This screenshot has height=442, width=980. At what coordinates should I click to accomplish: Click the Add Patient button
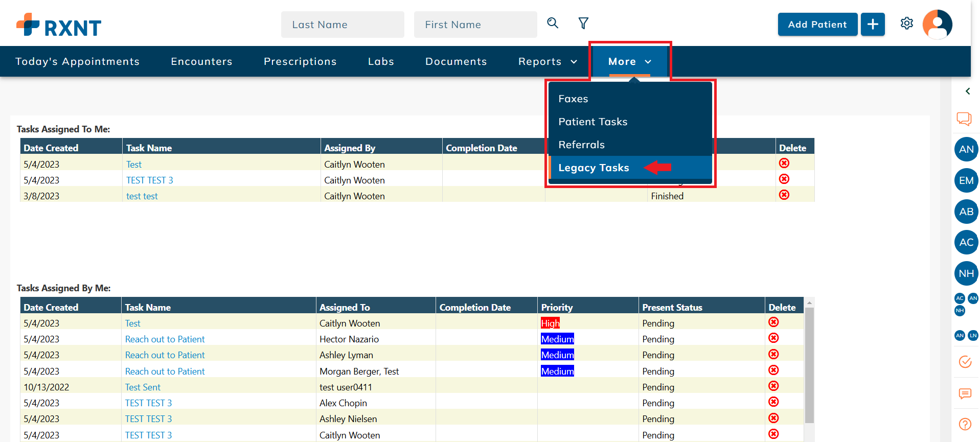point(817,24)
